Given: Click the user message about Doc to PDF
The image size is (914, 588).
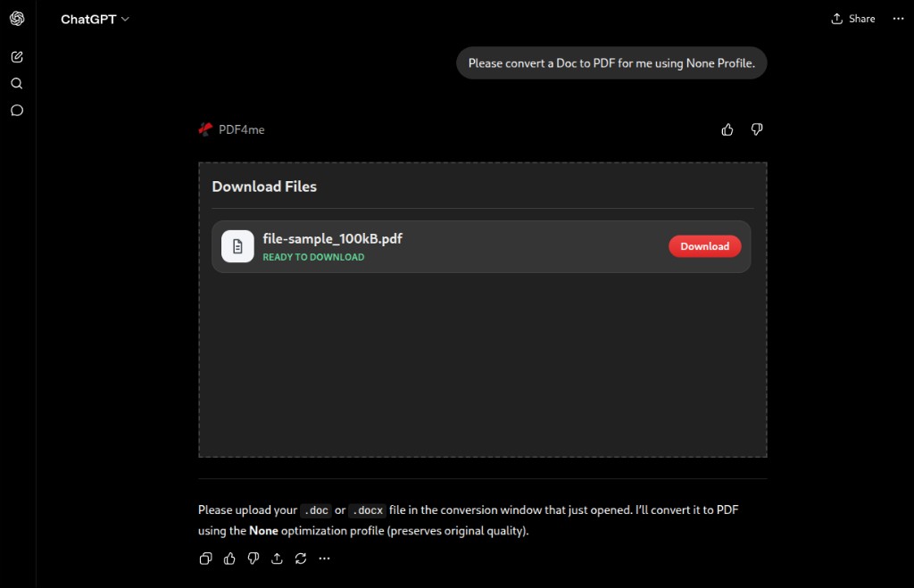Looking at the screenshot, I should click(x=611, y=63).
